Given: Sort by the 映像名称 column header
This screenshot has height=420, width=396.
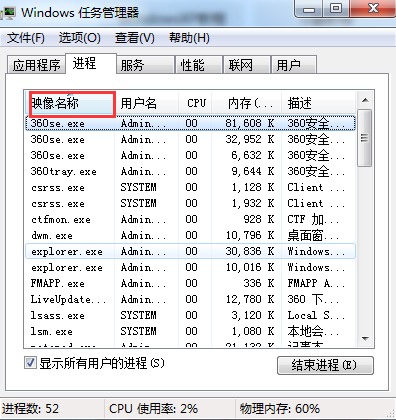Looking at the screenshot, I should tap(69, 103).
